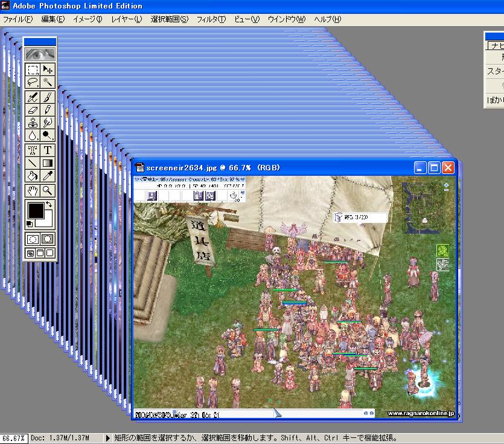This screenshot has width=504, height=444.
Task: Open the ヘルプ(H) menu
Action: (x=328, y=19)
